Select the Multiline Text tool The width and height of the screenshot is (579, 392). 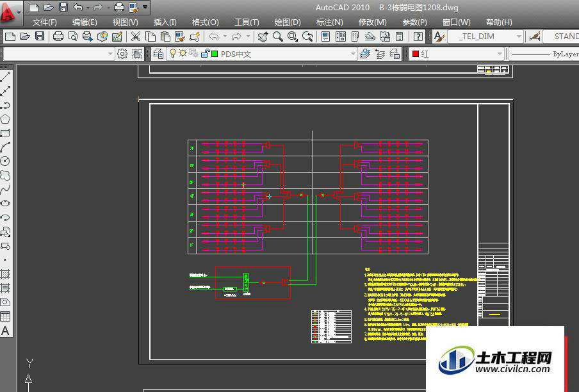coord(5,331)
